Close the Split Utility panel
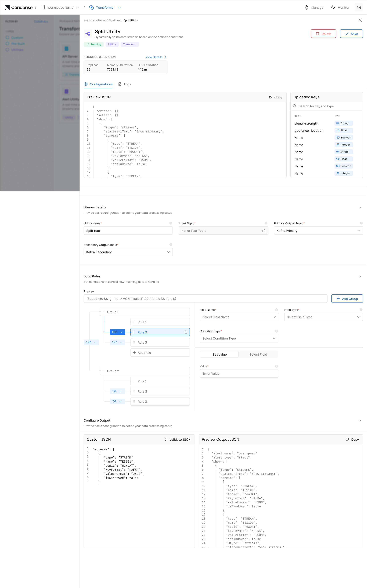 (360, 20)
